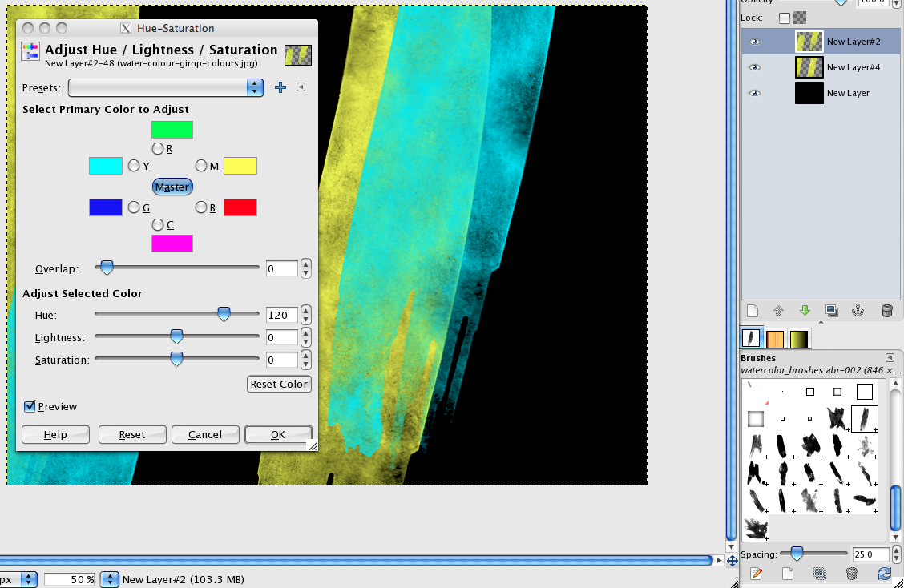
Task: Adjust Overlap value with stepper arrows
Action: [x=305, y=268]
